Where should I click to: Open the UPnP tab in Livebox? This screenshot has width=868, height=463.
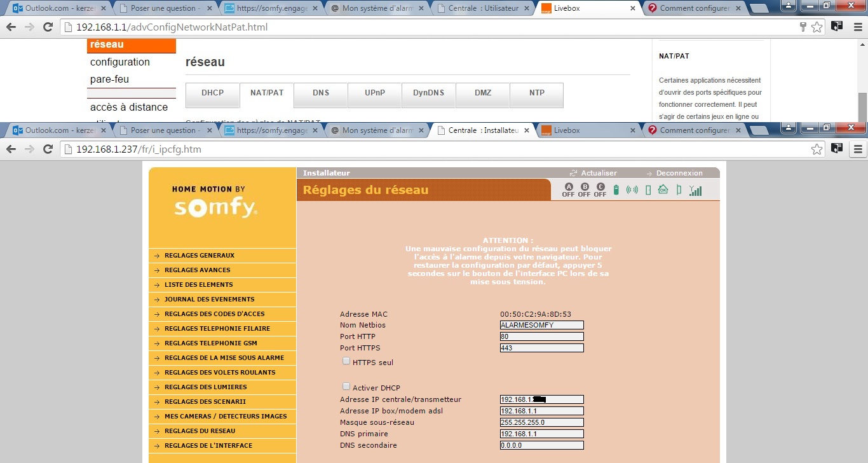374,93
